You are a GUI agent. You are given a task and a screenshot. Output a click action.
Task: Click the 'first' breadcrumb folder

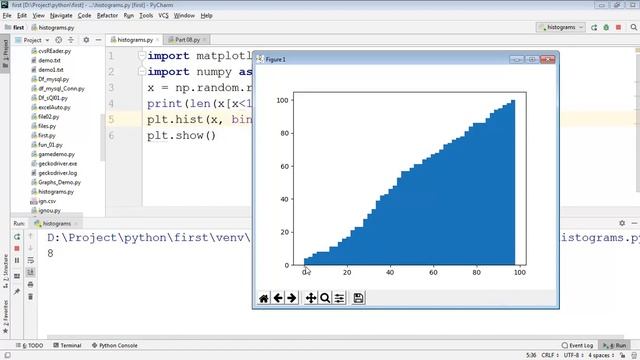[15, 27]
